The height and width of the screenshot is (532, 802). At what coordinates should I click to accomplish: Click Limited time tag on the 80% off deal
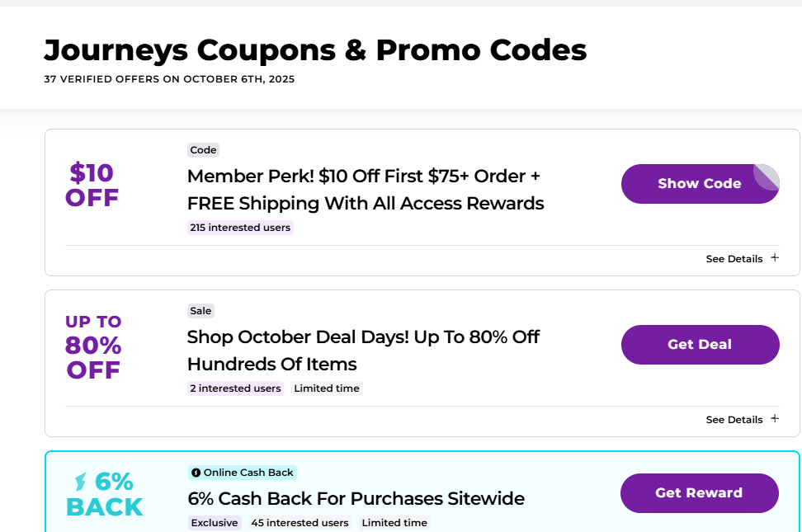[x=327, y=388]
